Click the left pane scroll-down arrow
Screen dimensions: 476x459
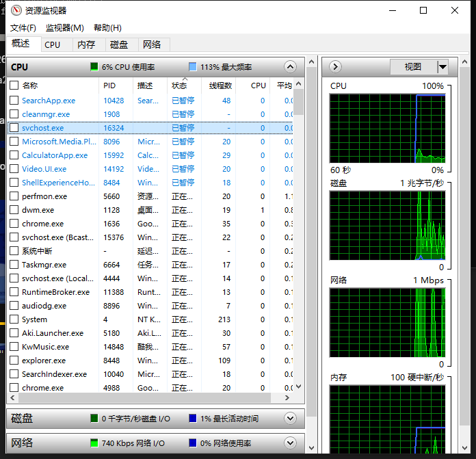click(x=311, y=448)
